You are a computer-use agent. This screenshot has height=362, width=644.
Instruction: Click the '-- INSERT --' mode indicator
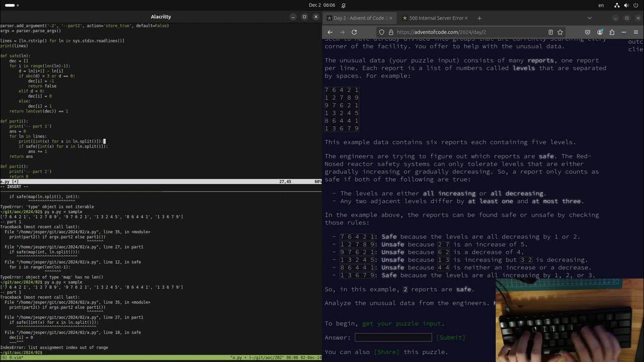tap(14, 187)
